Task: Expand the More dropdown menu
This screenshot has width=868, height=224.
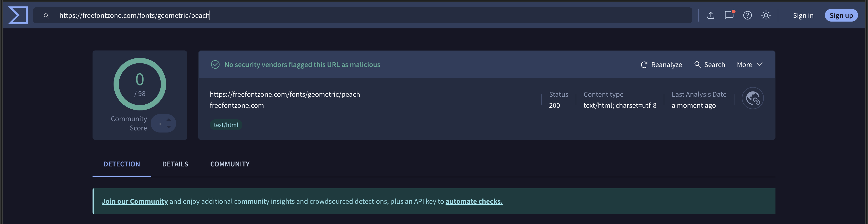Action: click(x=749, y=65)
